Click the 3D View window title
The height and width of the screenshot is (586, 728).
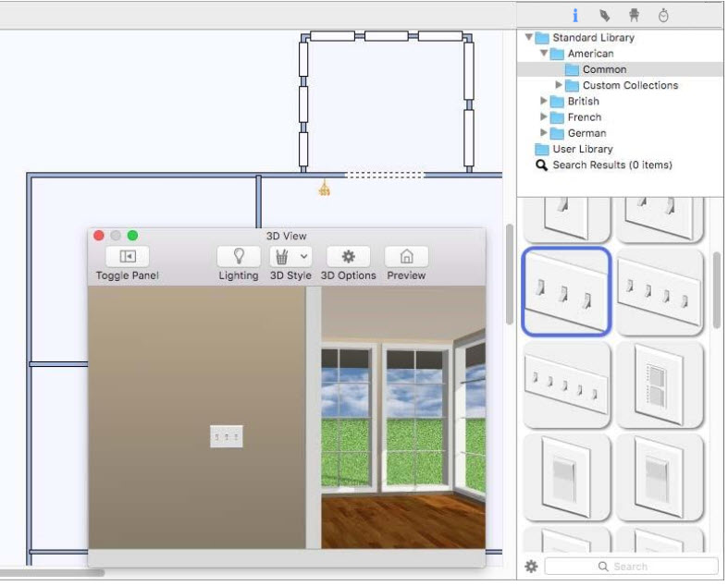286,236
